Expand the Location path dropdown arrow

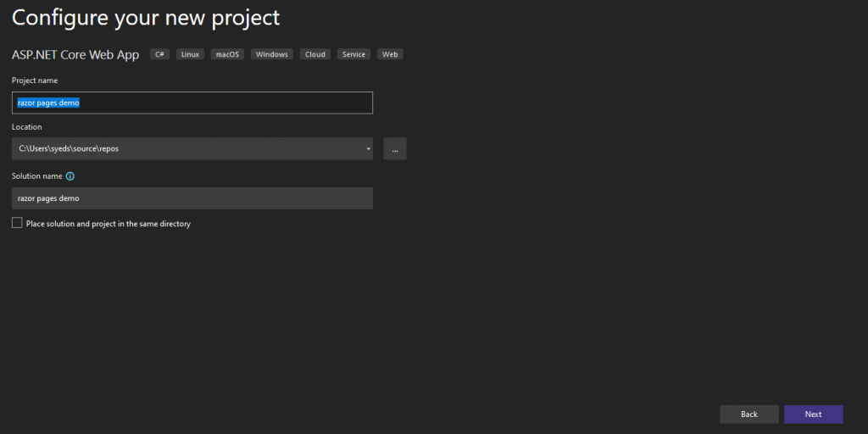368,149
